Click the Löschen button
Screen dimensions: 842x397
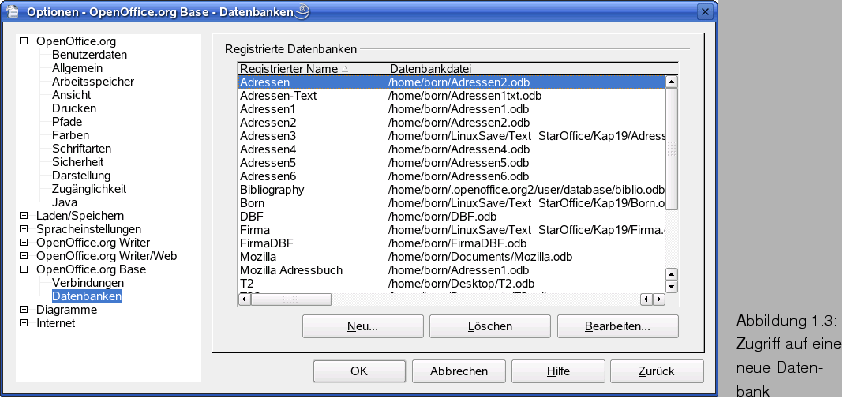click(x=490, y=326)
